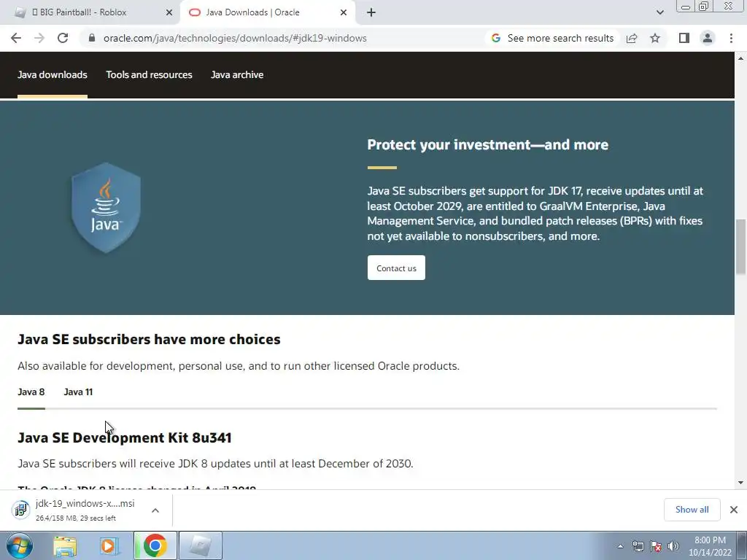The height and width of the screenshot is (560, 747).
Task: Click the scrollbar down arrow
Action: coord(740,483)
